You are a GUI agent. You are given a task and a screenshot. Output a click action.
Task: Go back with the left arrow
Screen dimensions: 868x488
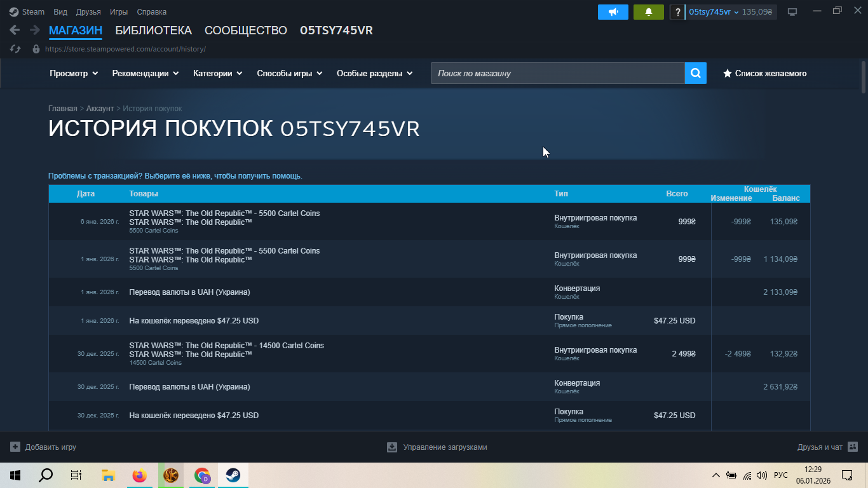tap(15, 30)
